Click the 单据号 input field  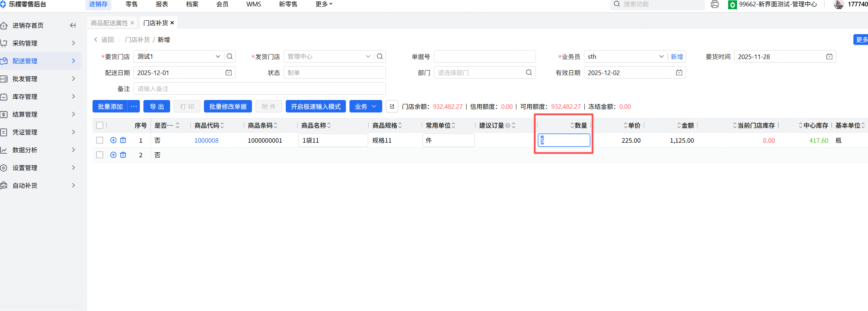[x=485, y=57]
